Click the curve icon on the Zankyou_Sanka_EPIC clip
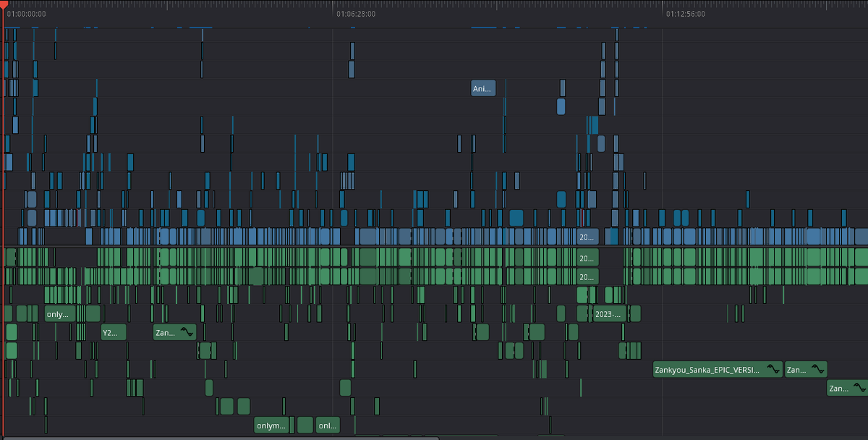 [773, 370]
